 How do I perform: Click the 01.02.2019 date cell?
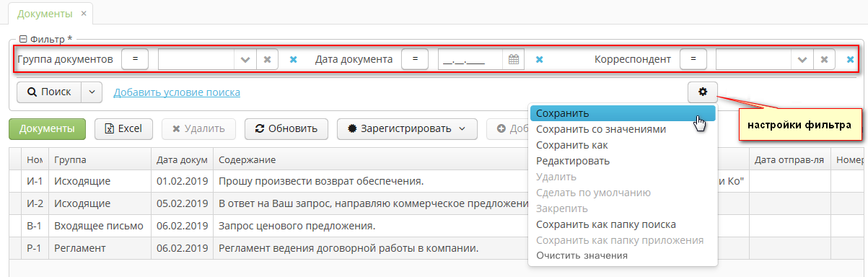182,180
